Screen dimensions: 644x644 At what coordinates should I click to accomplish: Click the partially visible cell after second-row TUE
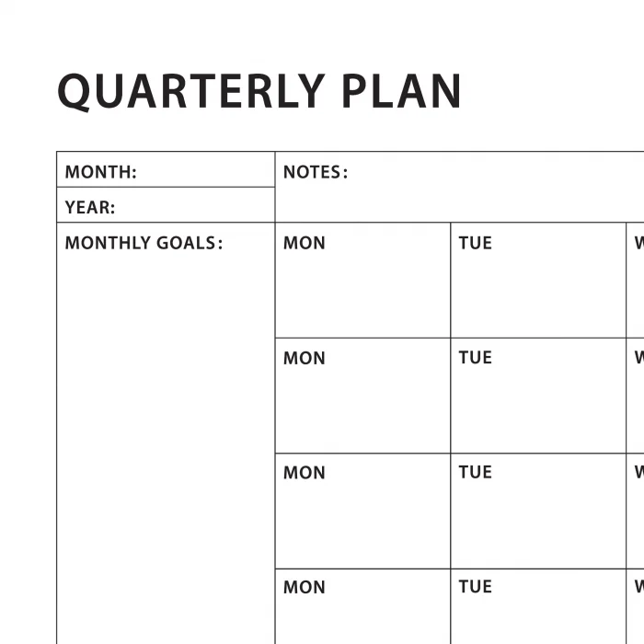[x=636, y=396]
